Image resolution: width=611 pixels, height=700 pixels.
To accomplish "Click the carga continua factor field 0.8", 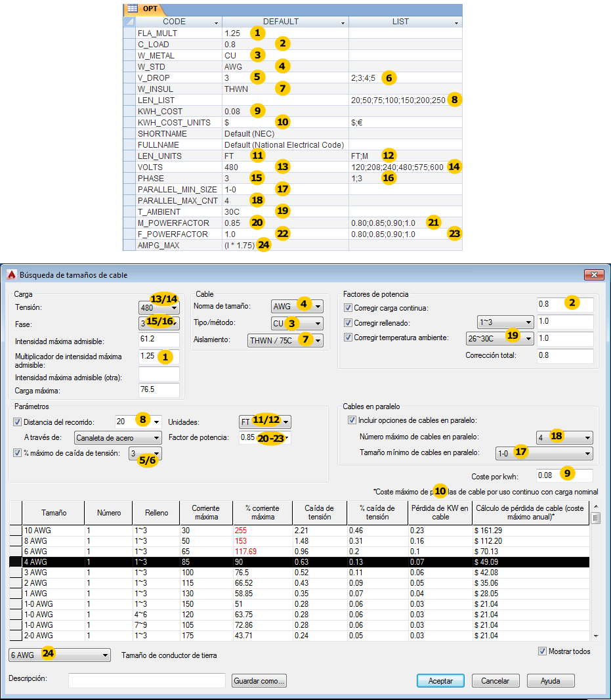I will 565,305.
